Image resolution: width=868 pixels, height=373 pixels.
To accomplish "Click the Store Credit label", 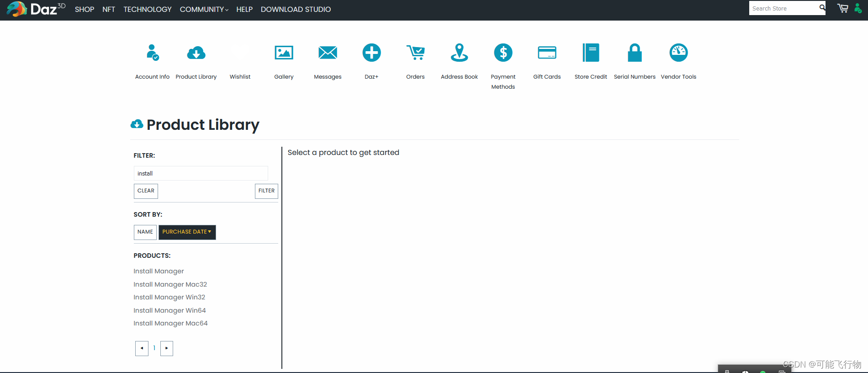I will 591,77.
